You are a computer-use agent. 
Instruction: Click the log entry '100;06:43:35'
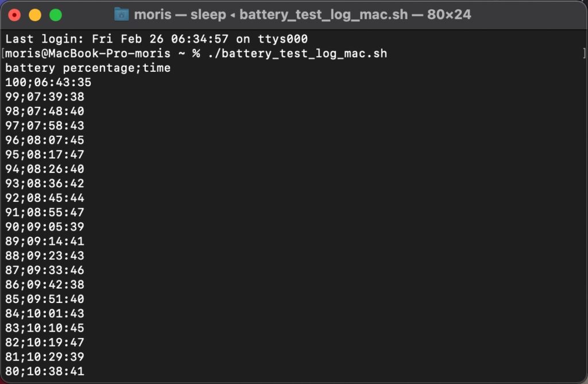tap(48, 82)
